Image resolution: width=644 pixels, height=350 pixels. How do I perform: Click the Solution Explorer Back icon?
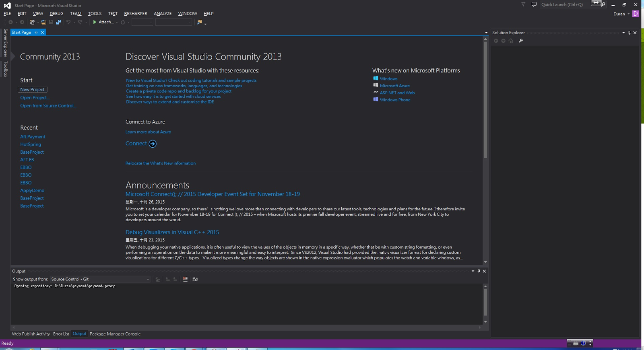[496, 41]
